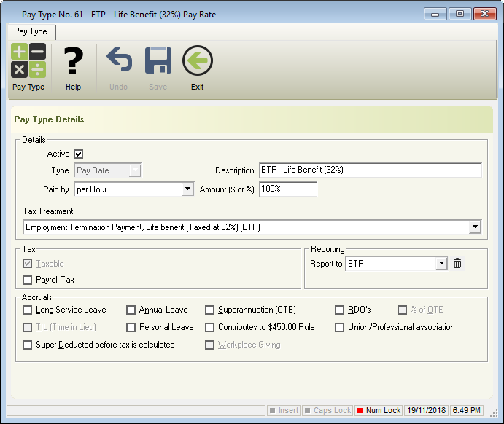The width and height of the screenshot is (504, 424).
Task: Close the Pay Type window
Action: tap(485, 14)
